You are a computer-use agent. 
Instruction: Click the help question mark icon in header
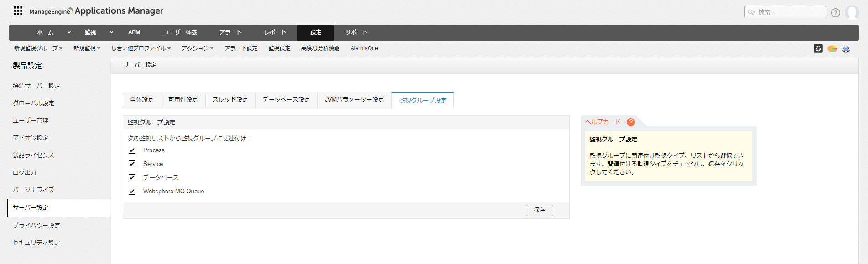click(835, 13)
